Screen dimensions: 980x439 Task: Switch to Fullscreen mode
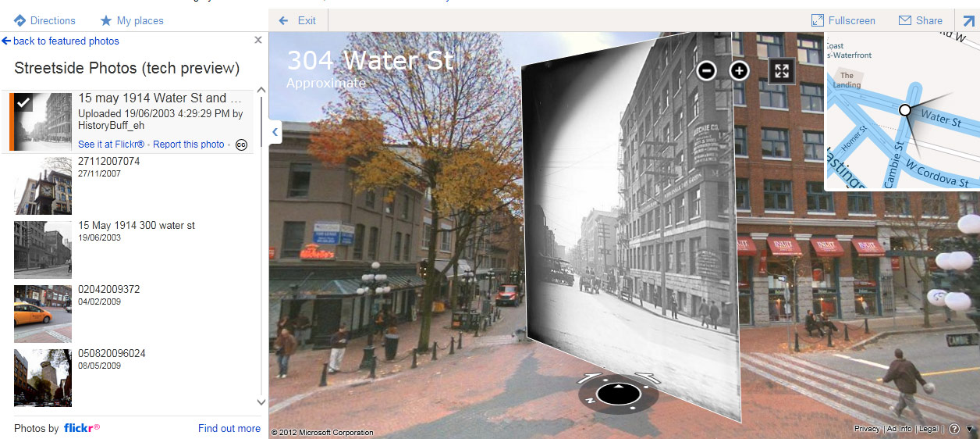843,20
